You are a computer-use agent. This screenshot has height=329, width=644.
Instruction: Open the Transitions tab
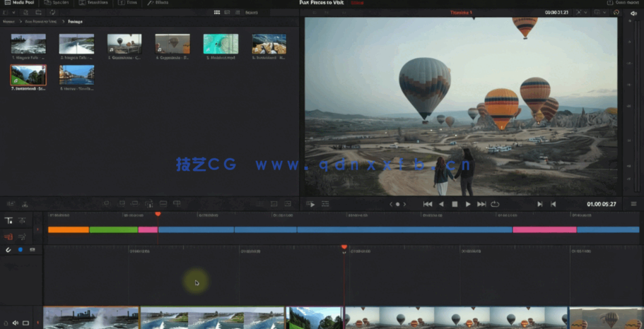pyautogui.click(x=93, y=2)
